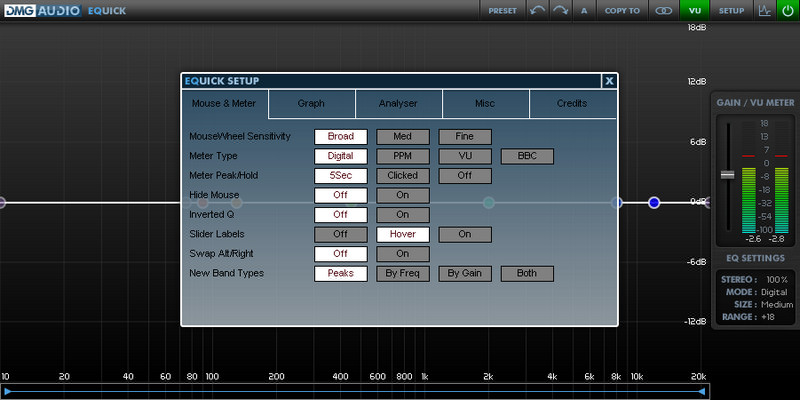The width and height of the screenshot is (800, 400).
Task: Click the gain slider handle
Action: pyautogui.click(x=727, y=175)
